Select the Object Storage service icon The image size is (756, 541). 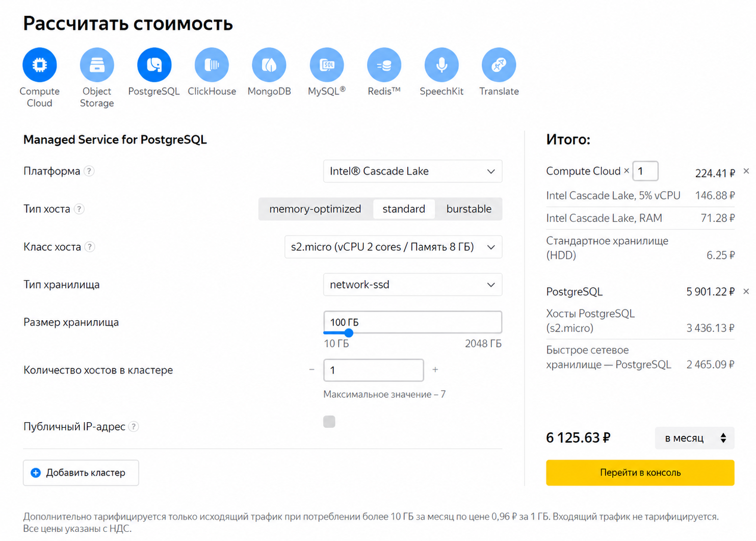click(97, 65)
